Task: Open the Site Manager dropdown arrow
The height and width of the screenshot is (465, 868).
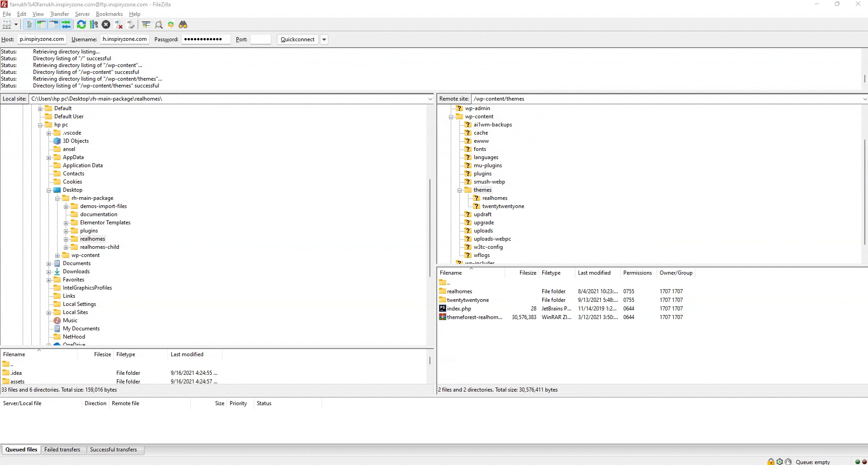Action: tap(16, 24)
